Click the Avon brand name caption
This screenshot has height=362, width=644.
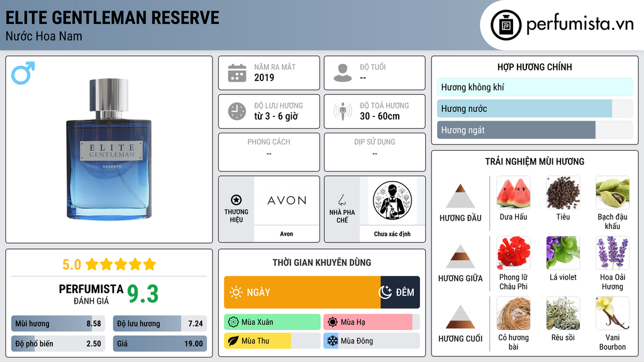(x=287, y=234)
